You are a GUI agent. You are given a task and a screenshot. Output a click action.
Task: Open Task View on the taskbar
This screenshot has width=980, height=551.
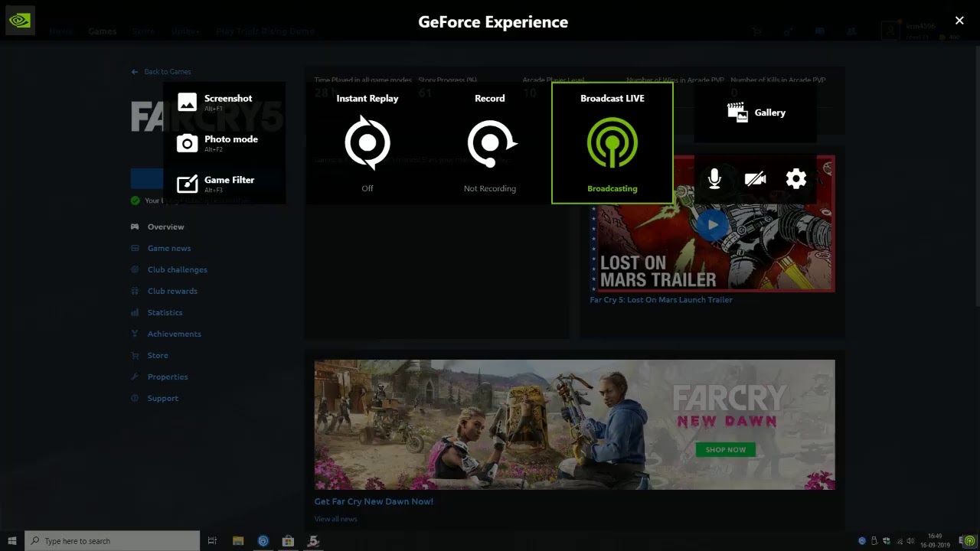(213, 541)
